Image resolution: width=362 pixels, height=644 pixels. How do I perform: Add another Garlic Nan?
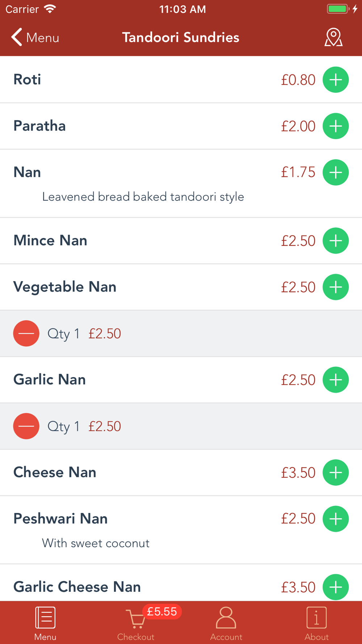point(336,380)
